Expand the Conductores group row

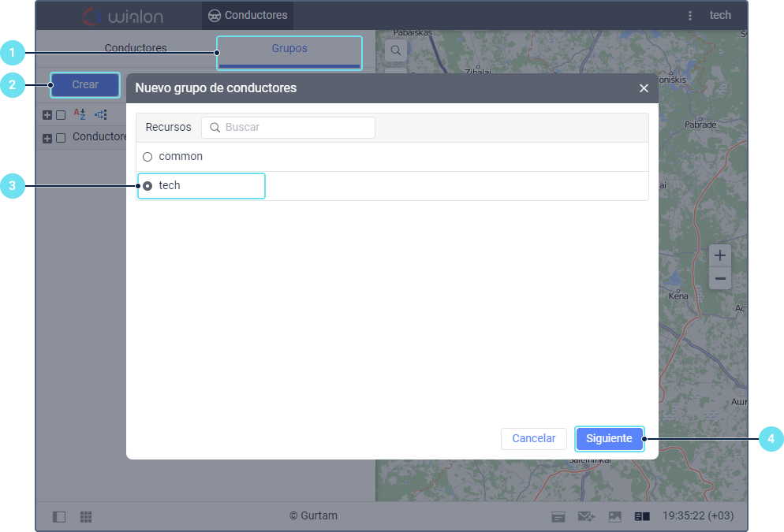pos(47,139)
